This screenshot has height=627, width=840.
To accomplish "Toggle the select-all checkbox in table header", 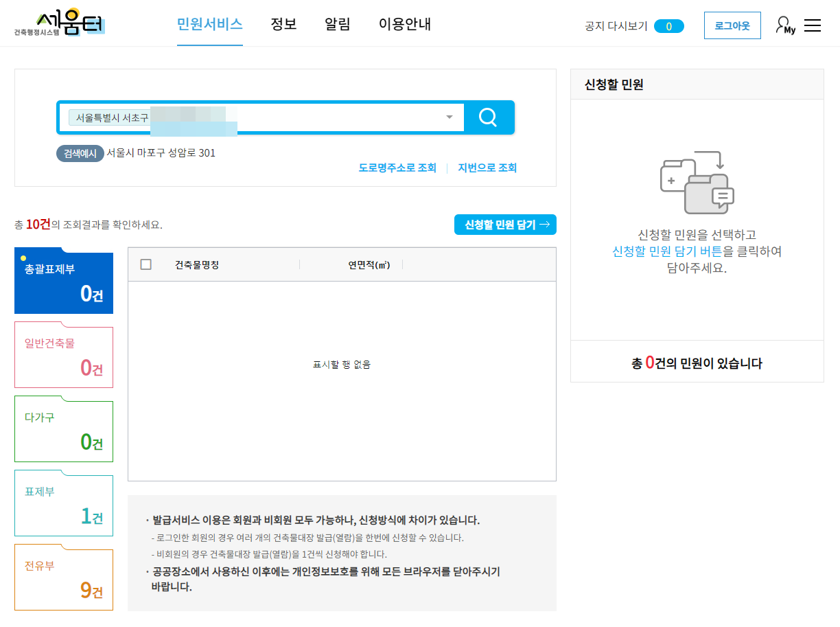I will pos(145,264).
